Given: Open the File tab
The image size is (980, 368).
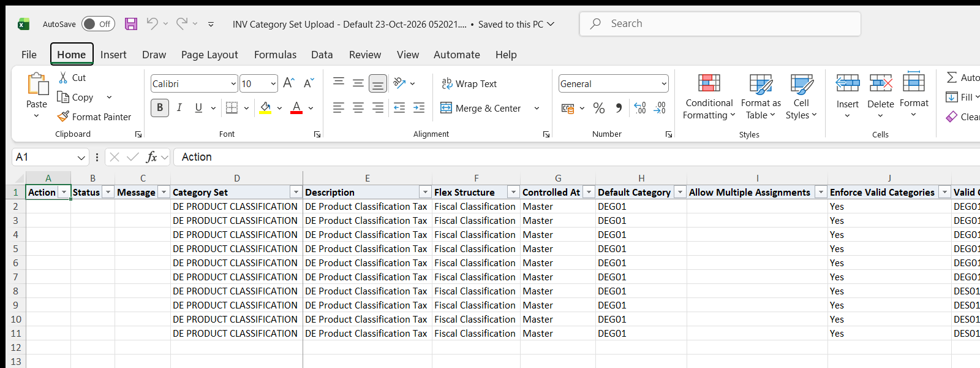Looking at the screenshot, I should point(29,55).
